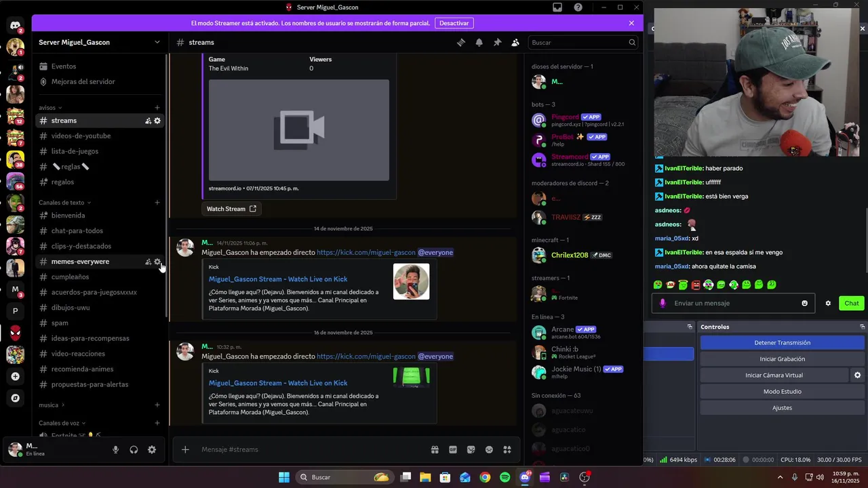Toggle Modo Estudio in OBS
The image size is (868, 488).
point(782,392)
